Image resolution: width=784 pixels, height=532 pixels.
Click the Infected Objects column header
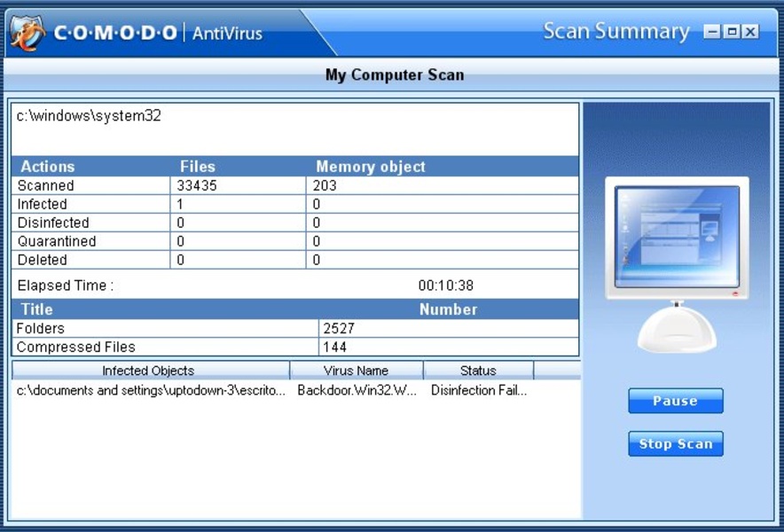151,371
